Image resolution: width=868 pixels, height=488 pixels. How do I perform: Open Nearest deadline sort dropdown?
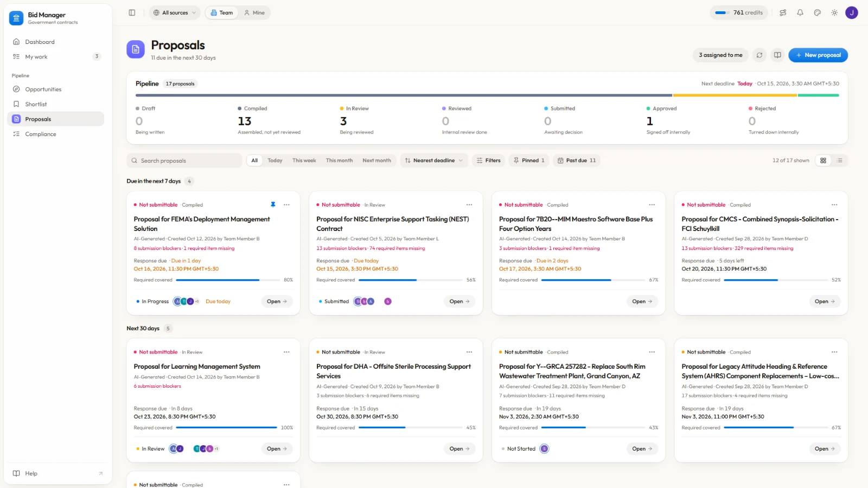pos(434,160)
